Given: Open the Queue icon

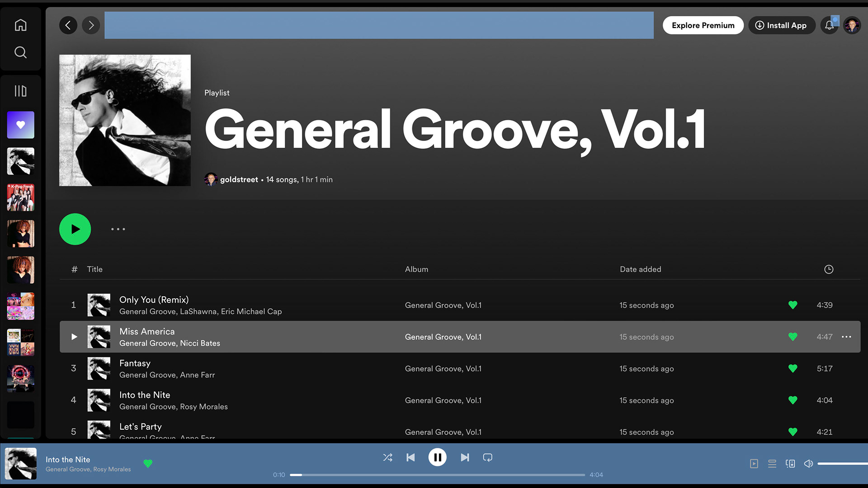Looking at the screenshot, I should coord(772,464).
